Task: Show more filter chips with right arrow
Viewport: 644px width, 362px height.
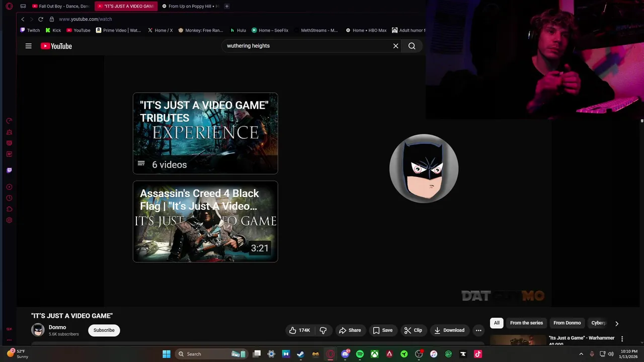Action: point(617,323)
